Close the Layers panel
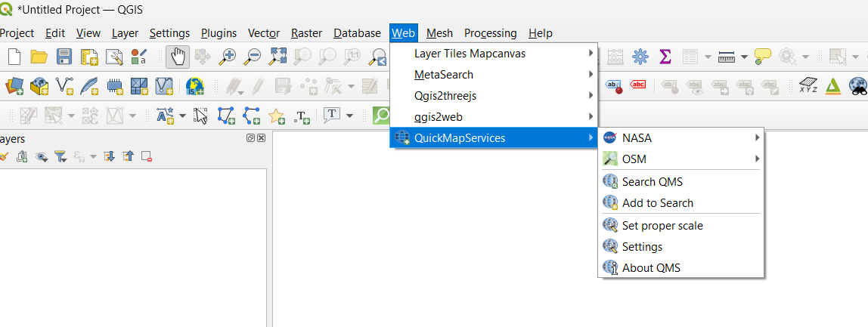 [262, 137]
